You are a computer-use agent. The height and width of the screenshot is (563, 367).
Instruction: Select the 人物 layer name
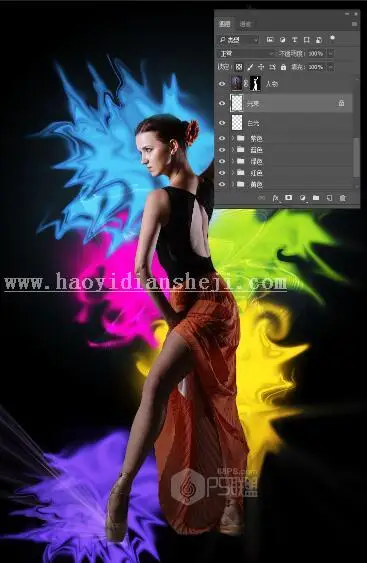click(x=271, y=84)
